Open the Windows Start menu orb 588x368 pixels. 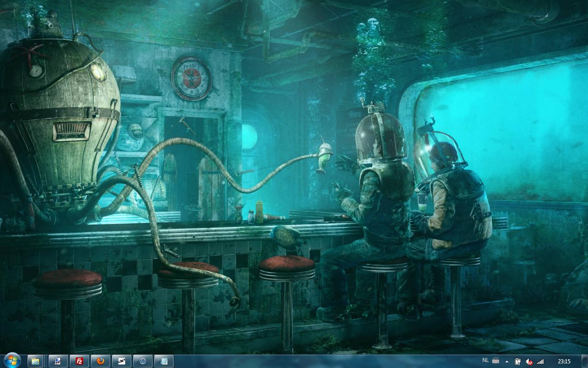(12, 361)
